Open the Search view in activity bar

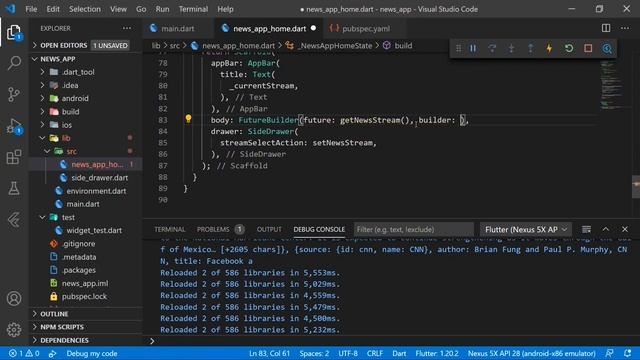[14, 63]
